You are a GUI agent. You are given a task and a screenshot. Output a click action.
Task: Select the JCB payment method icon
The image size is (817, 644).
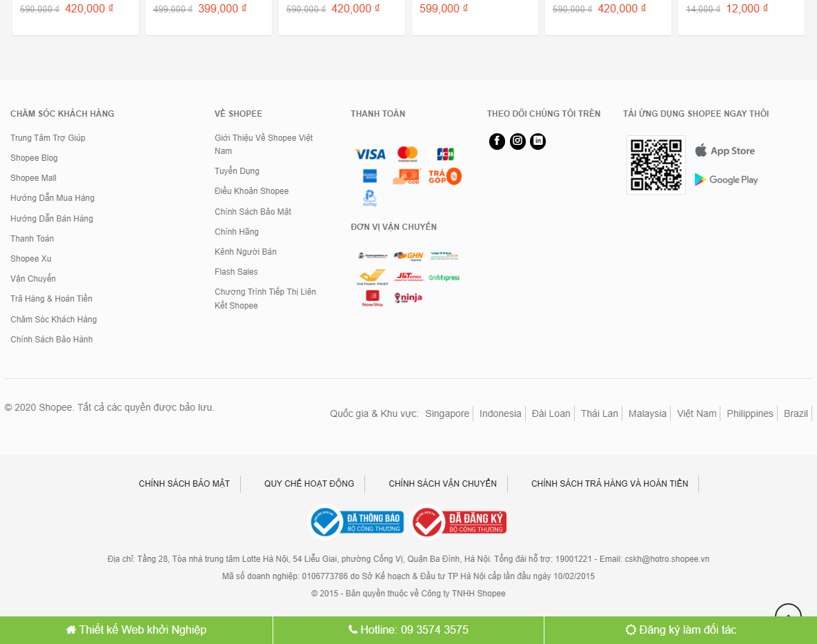pyautogui.click(x=445, y=153)
